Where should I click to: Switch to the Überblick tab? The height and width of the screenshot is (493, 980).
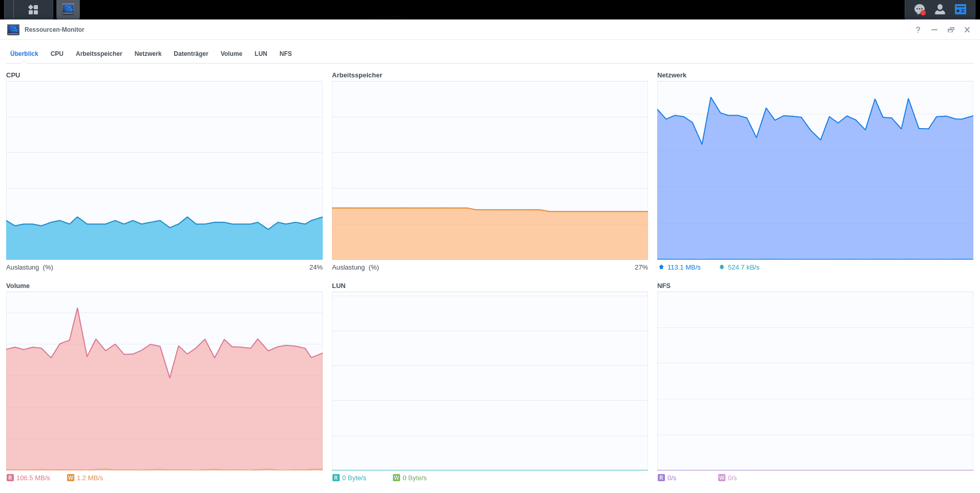coord(24,54)
